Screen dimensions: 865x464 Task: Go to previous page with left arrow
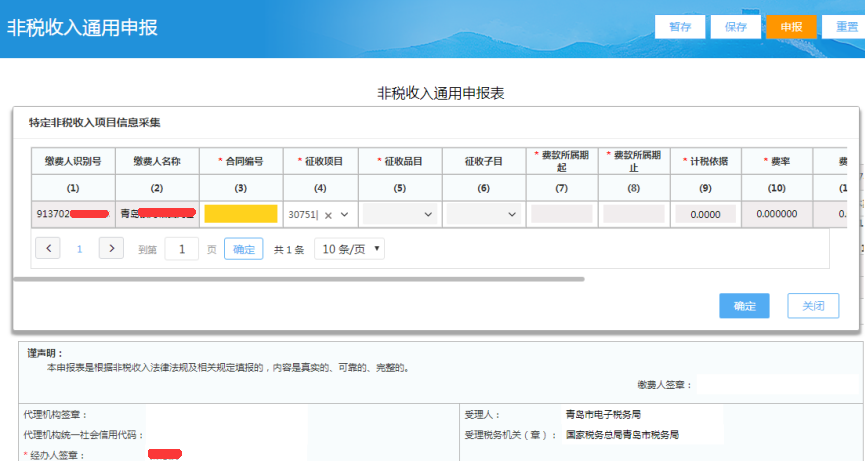point(47,249)
